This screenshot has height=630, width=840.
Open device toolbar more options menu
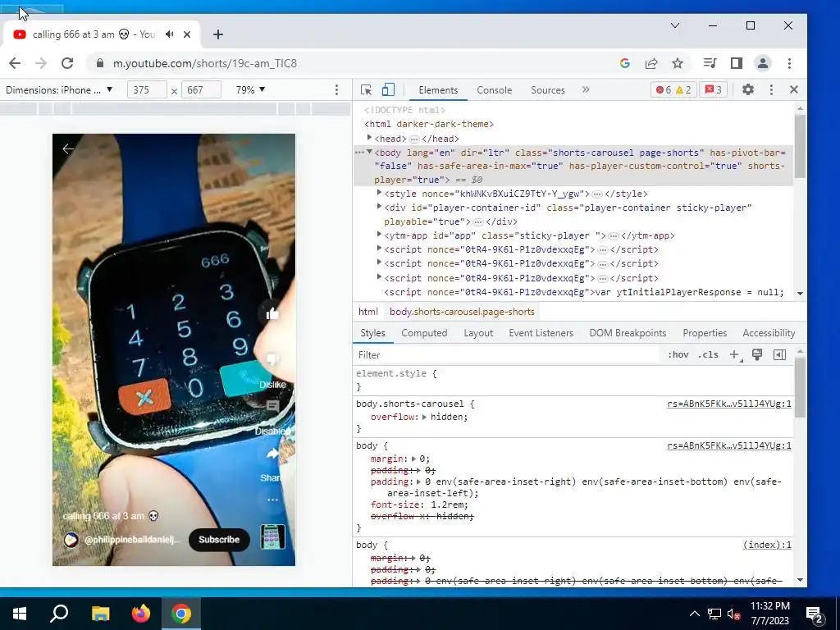336,90
